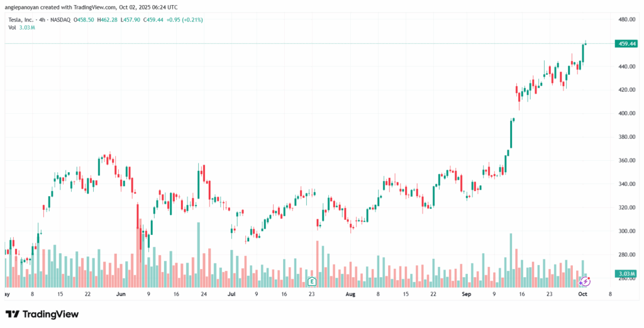The height and width of the screenshot is (328, 644).
Task: Click the earnings 'E' marker icon
Action: (311, 281)
